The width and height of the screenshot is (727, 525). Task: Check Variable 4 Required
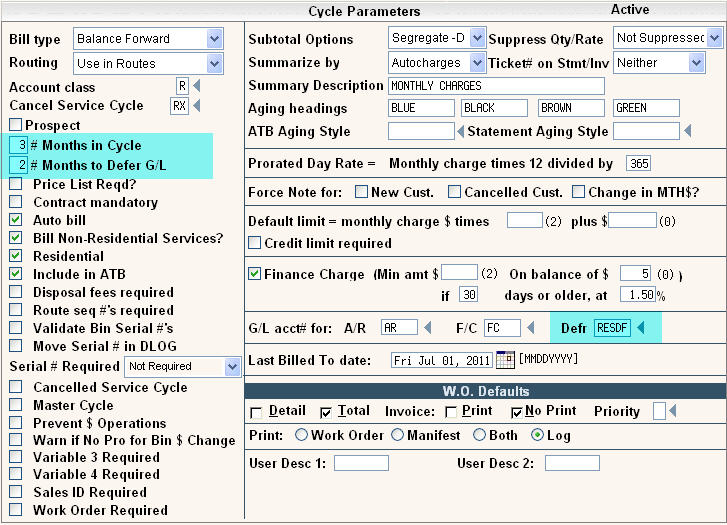coord(15,474)
